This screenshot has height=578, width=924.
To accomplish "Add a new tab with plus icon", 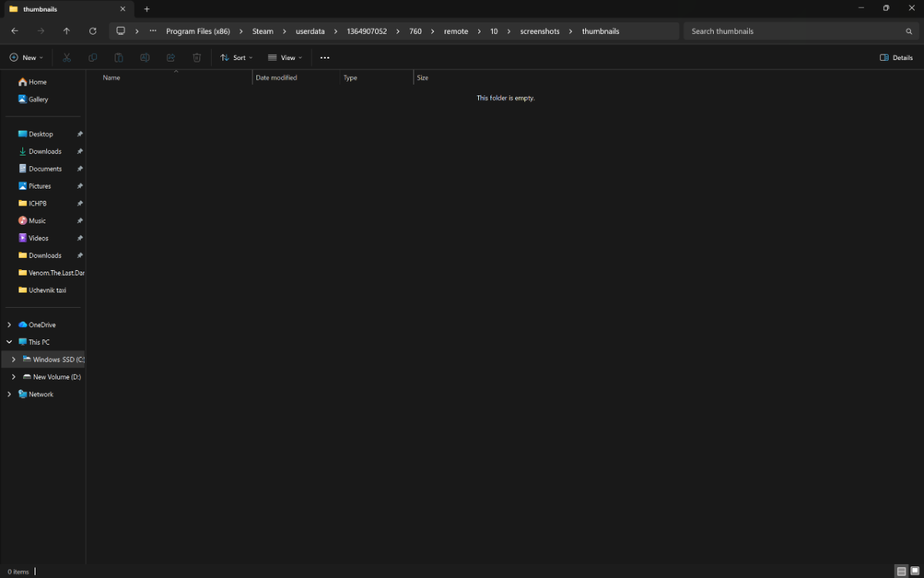I will (146, 9).
